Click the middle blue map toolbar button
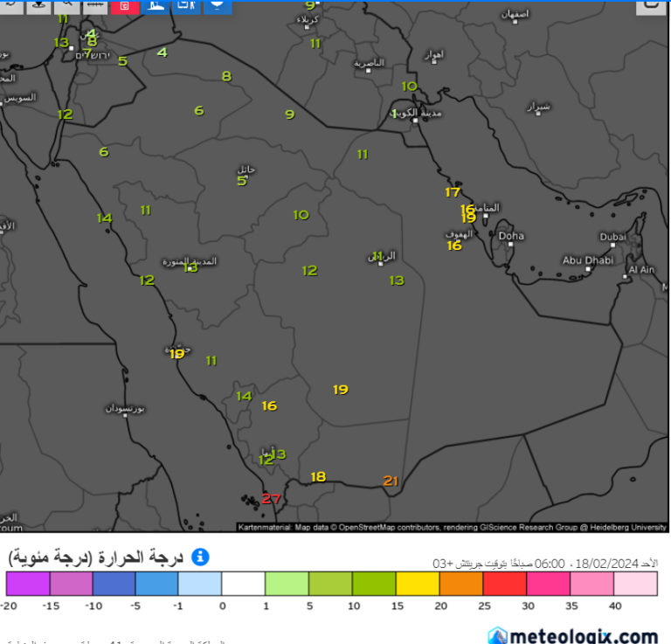The image size is (671, 644). tap(186, 6)
